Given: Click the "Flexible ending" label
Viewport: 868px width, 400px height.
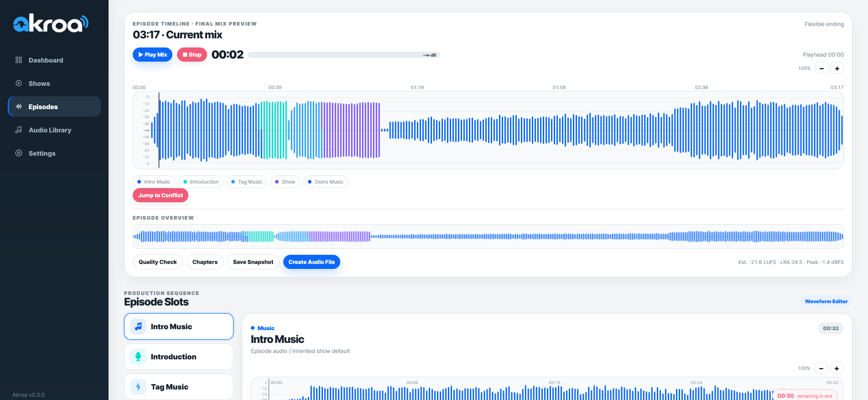Looking at the screenshot, I should point(824,24).
